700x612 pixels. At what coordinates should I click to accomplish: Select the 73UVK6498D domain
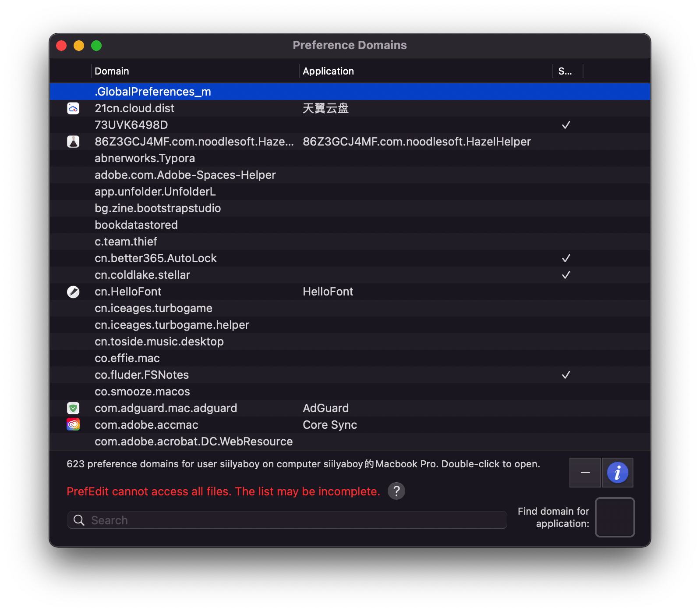tap(131, 125)
